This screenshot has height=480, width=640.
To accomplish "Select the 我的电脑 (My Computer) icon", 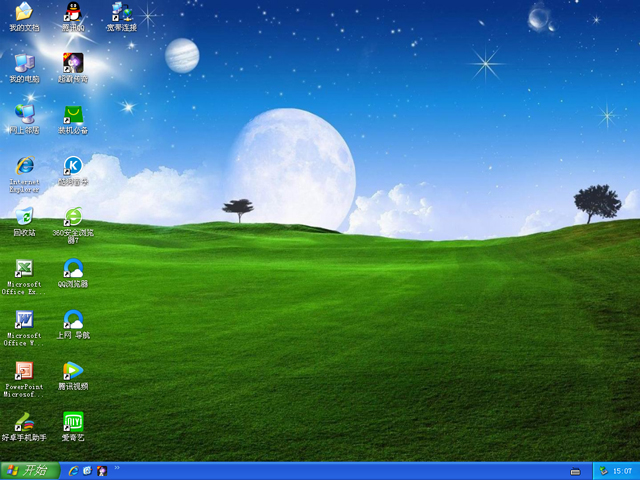I will [24, 64].
